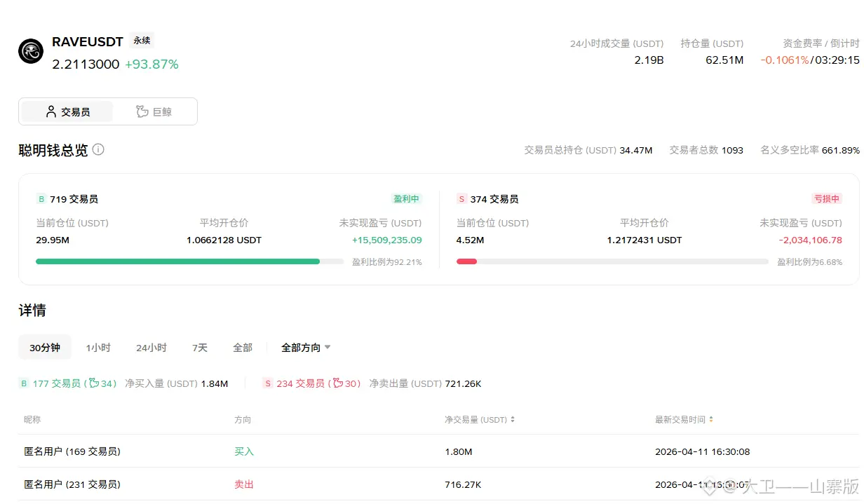Click 净买入量 1.84M value

215,383
